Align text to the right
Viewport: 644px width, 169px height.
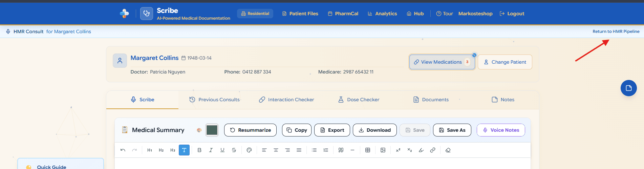(x=287, y=150)
